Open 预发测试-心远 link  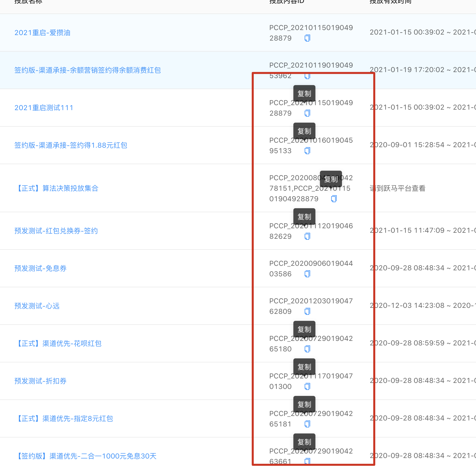click(37, 306)
